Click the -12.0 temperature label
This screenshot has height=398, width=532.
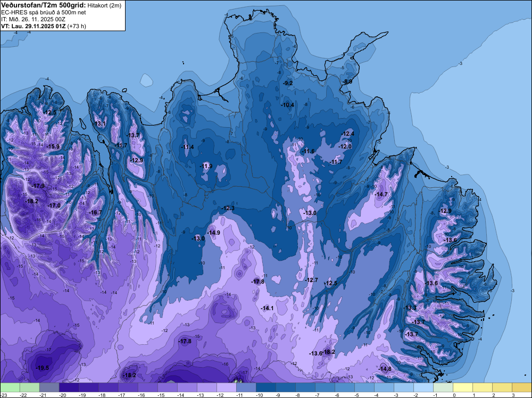coord(345,146)
